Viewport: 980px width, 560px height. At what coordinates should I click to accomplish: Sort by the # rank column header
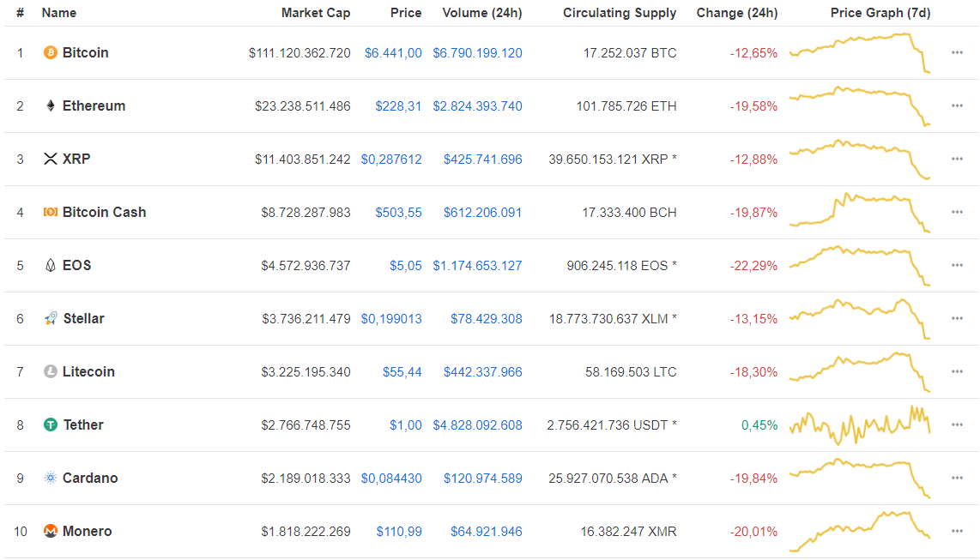(x=20, y=13)
